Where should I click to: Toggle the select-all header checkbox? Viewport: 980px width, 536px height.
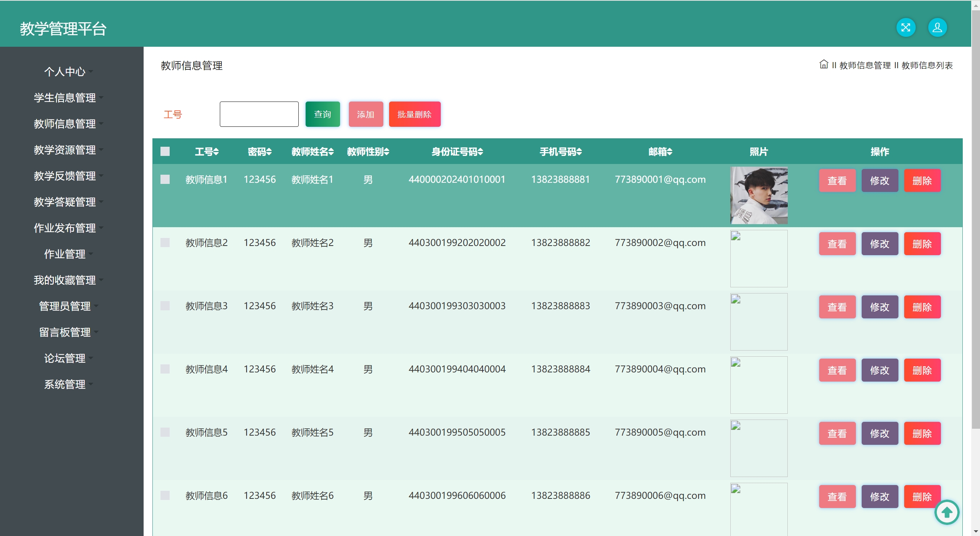tap(165, 151)
